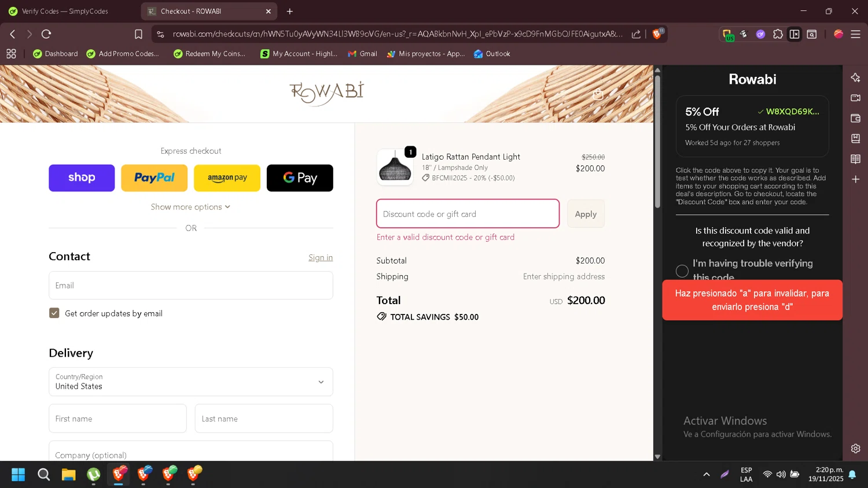Click the Leo AI star icon in sidebar

(855, 77)
